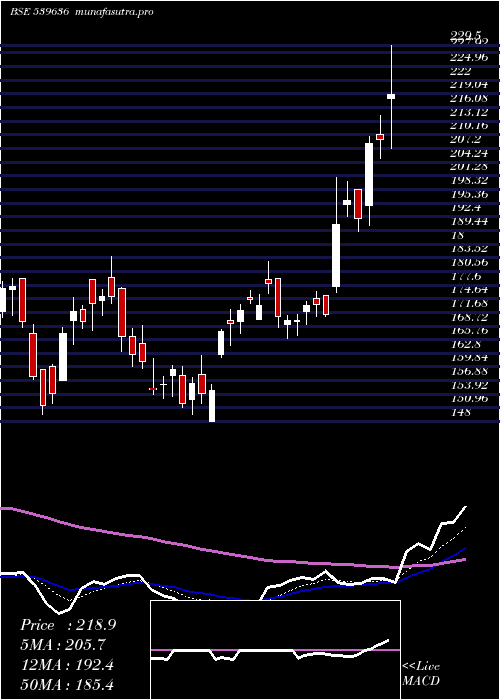Click the 174.64 price axis label
This screenshot has height=700, width=500.
pos(470,290)
